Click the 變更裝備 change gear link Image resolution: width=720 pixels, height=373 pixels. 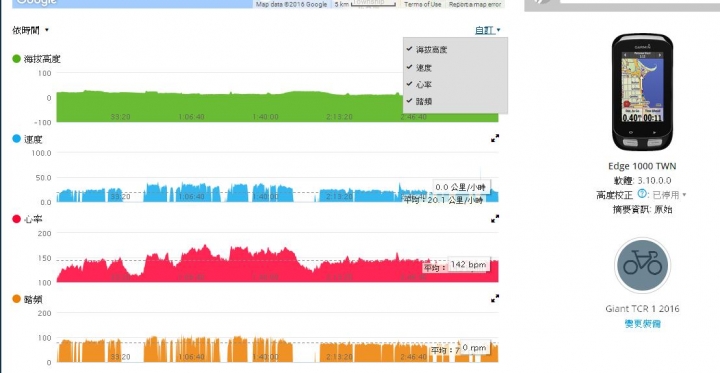[x=642, y=323]
